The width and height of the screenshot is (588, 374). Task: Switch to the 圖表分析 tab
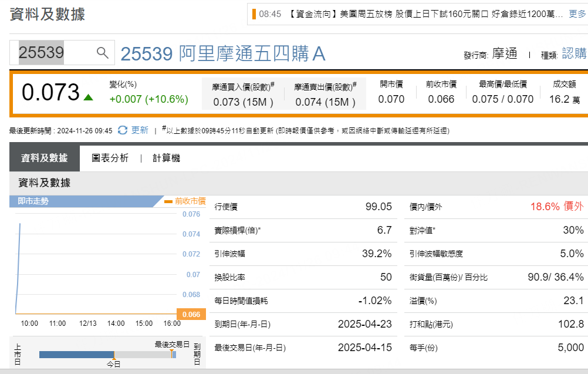point(110,158)
